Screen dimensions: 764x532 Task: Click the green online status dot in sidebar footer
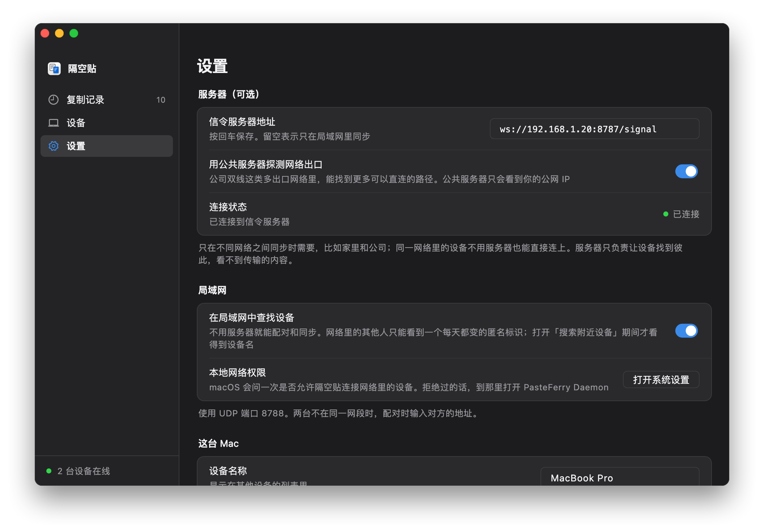[49, 471]
